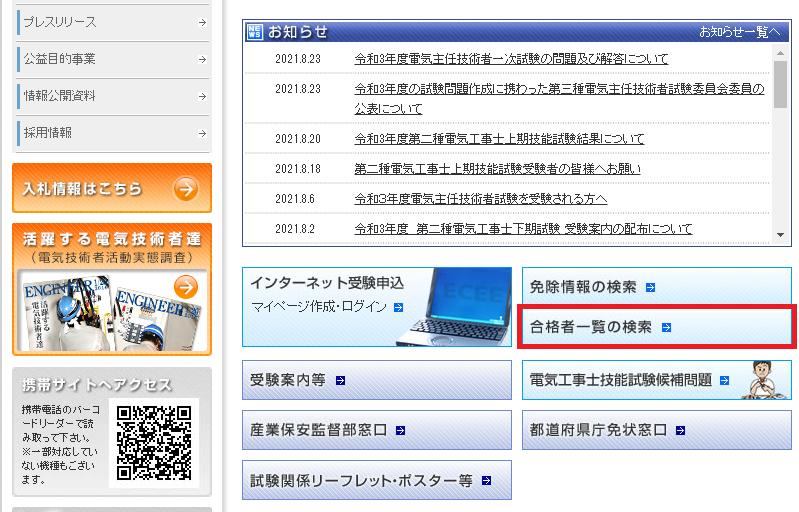Image resolution: width=799 pixels, height=512 pixels.
Task: Open the お知らせ一覧へ link
Action: point(739,32)
